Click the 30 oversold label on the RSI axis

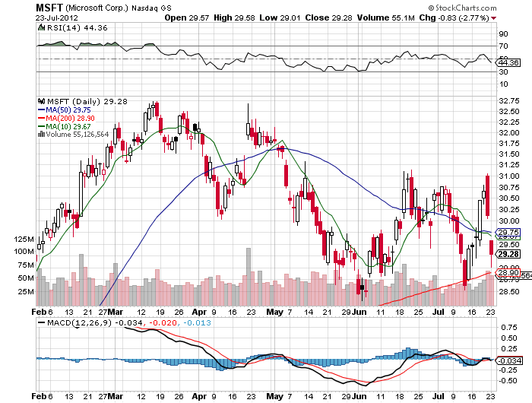tap(503, 71)
